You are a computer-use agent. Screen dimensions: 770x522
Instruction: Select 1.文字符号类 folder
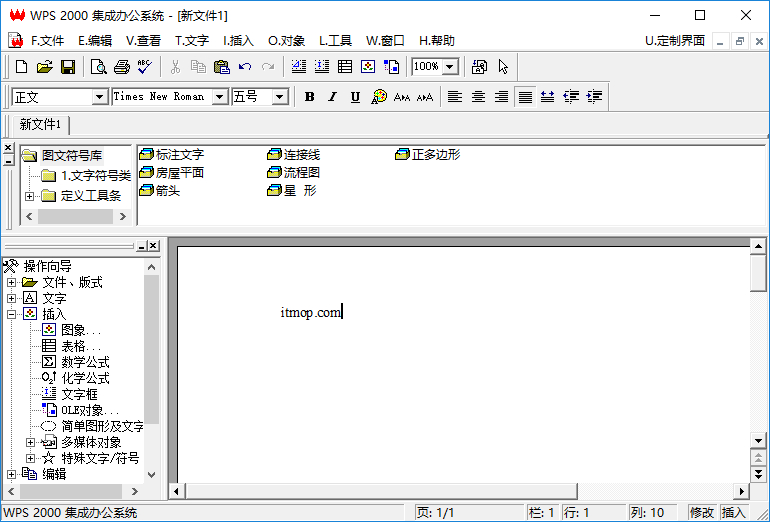point(86,175)
